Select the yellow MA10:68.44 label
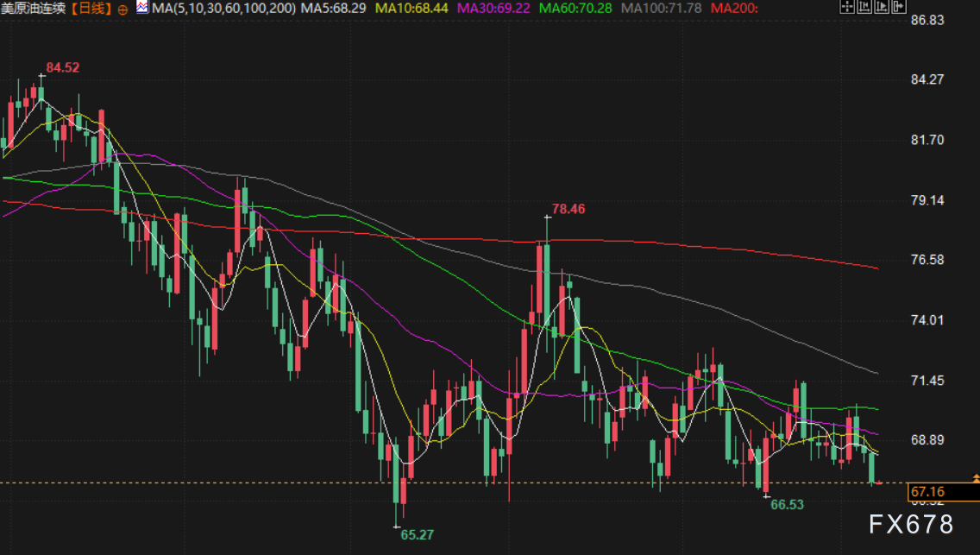 (x=417, y=9)
